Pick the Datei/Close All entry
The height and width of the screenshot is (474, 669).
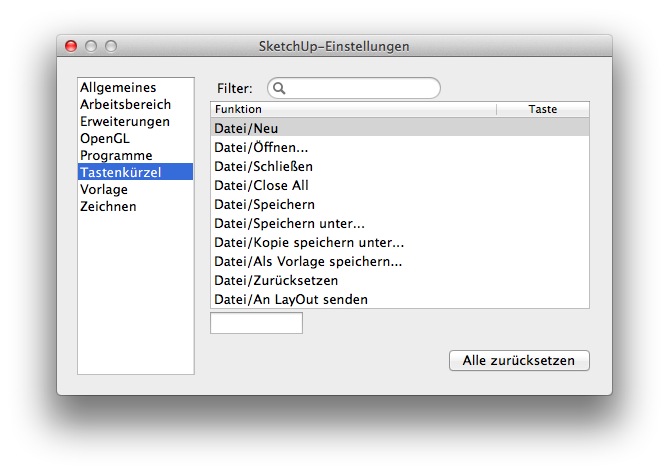coord(399,185)
